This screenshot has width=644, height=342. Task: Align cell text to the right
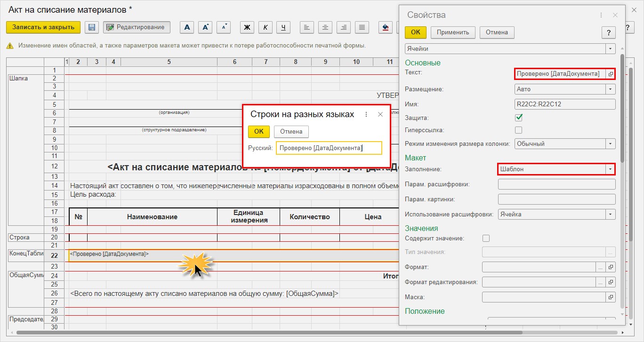pos(344,27)
